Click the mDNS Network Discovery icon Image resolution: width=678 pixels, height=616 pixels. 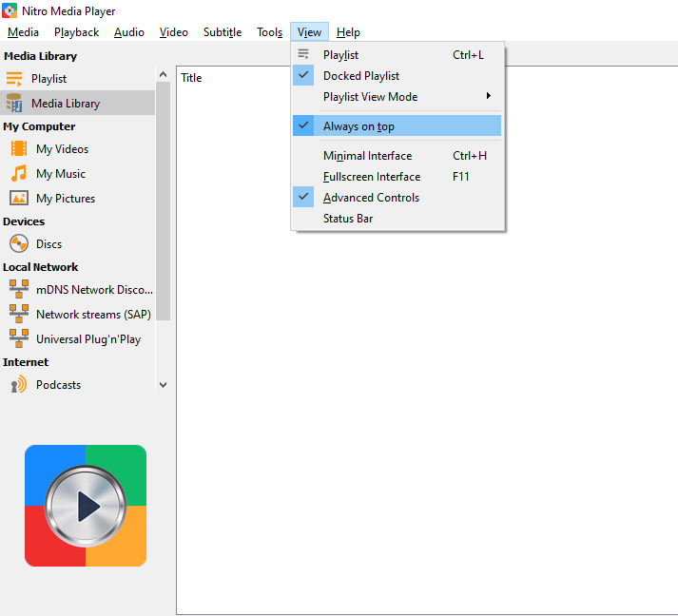tap(19, 289)
